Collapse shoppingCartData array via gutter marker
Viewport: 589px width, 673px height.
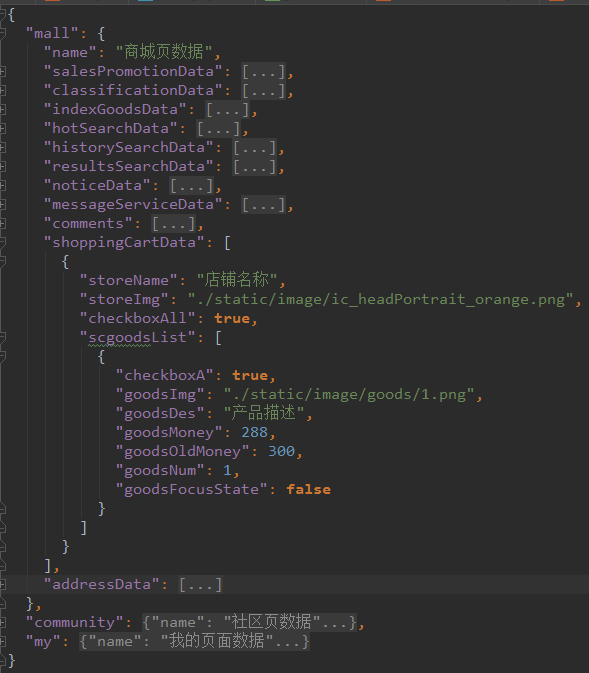[3, 243]
